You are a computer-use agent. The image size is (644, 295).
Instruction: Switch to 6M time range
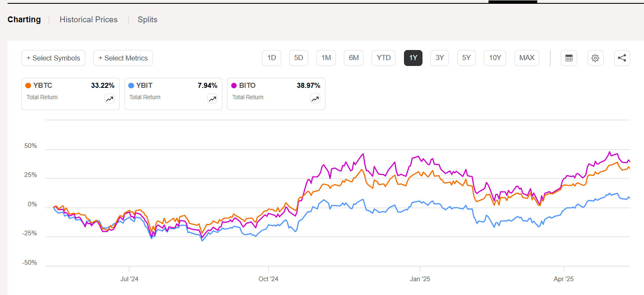[x=354, y=58]
